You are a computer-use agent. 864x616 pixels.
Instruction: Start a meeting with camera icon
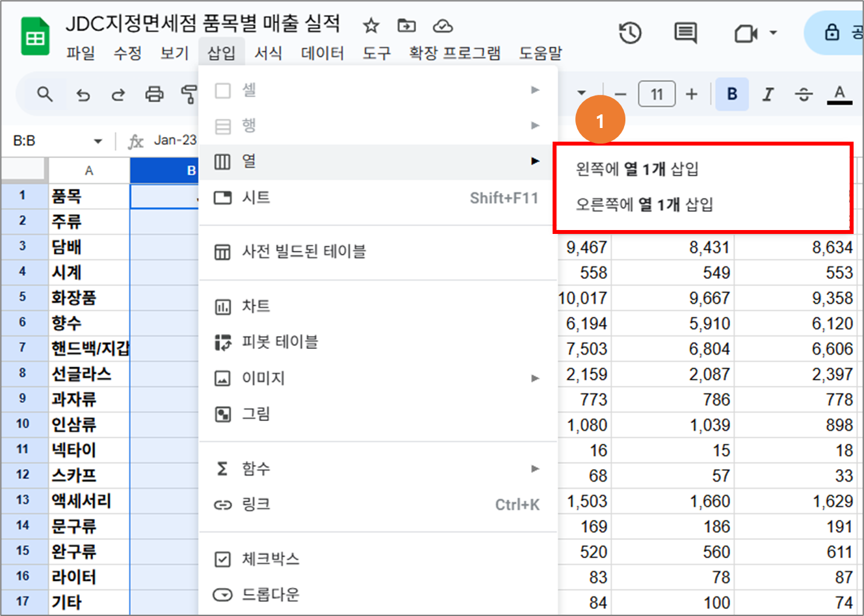coord(745,32)
